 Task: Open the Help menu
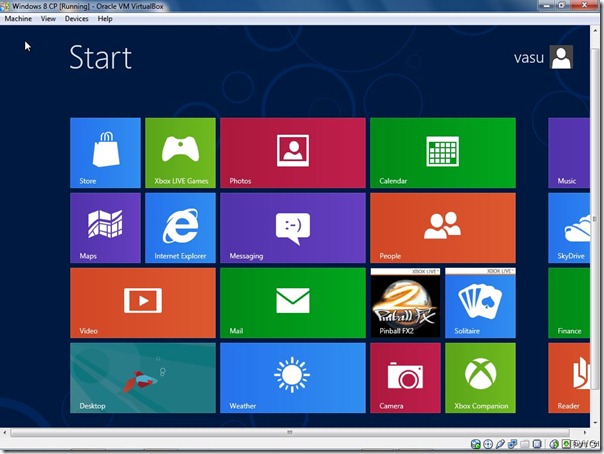pos(105,18)
